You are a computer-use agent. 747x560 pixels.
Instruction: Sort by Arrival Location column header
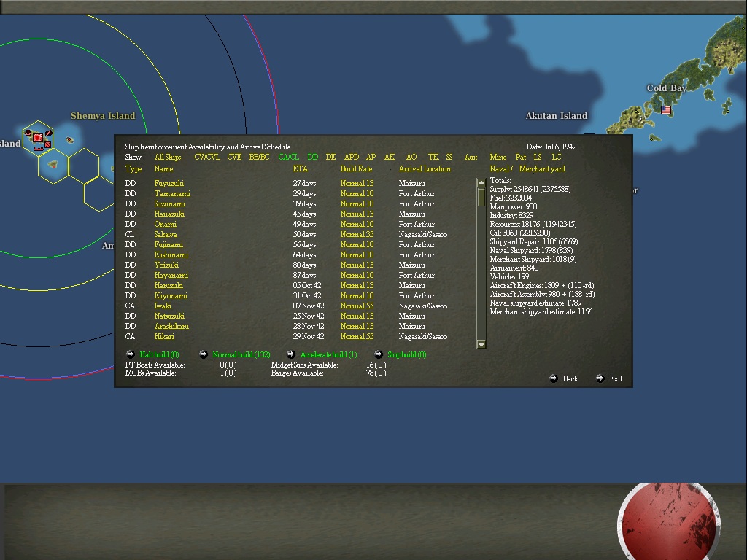[425, 168]
